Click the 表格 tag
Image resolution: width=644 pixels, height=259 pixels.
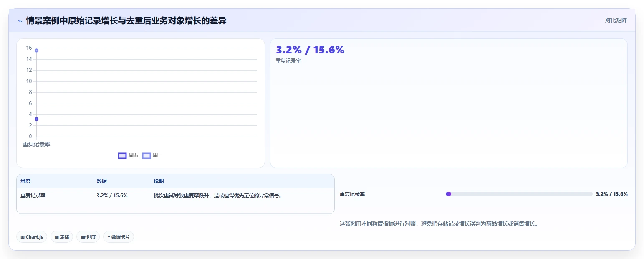click(62, 237)
